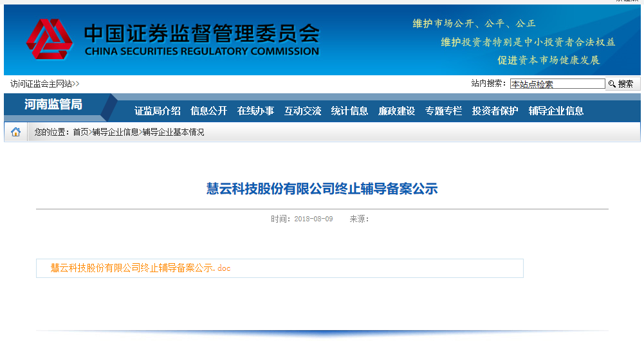Image resolution: width=644 pixels, height=341 pixels.
Task: Go to 互动交流 section
Action: (302, 111)
